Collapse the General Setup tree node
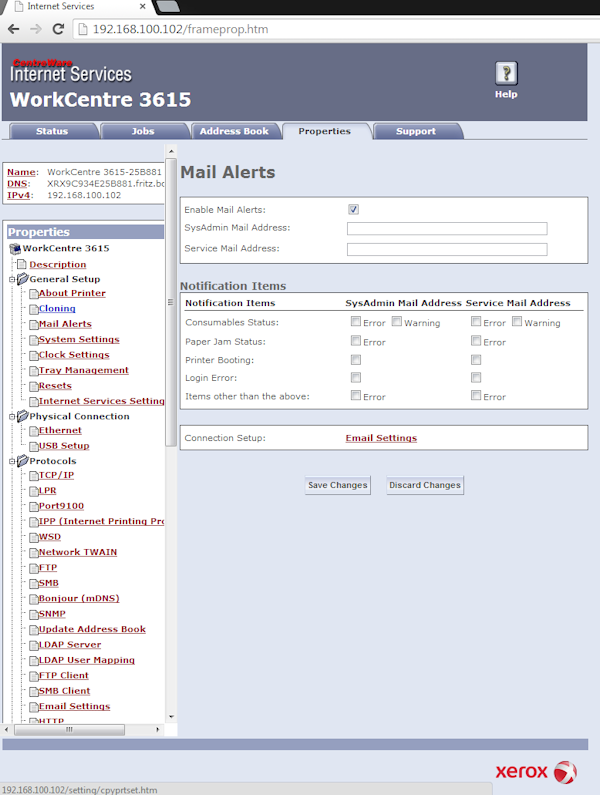This screenshot has height=795, width=600. coord(12,279)
